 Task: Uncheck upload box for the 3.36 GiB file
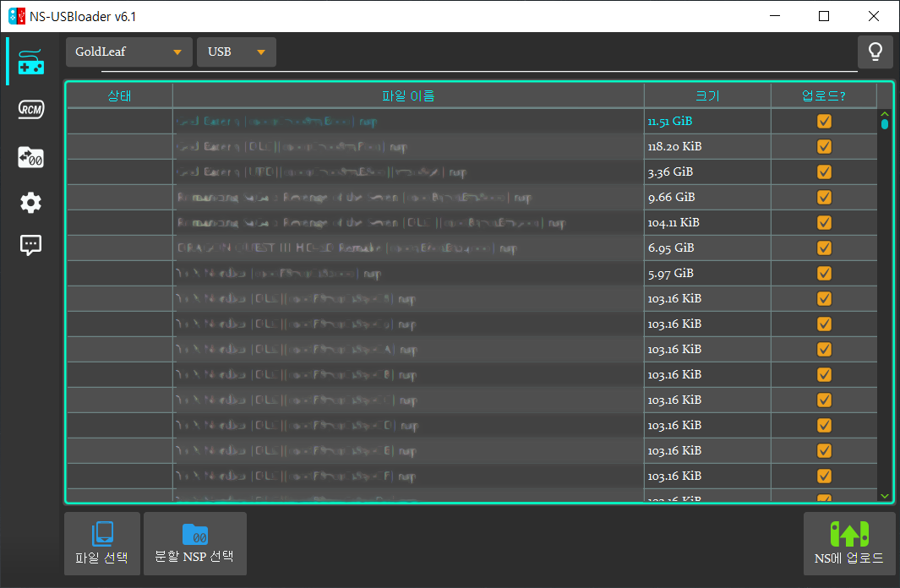824,171
